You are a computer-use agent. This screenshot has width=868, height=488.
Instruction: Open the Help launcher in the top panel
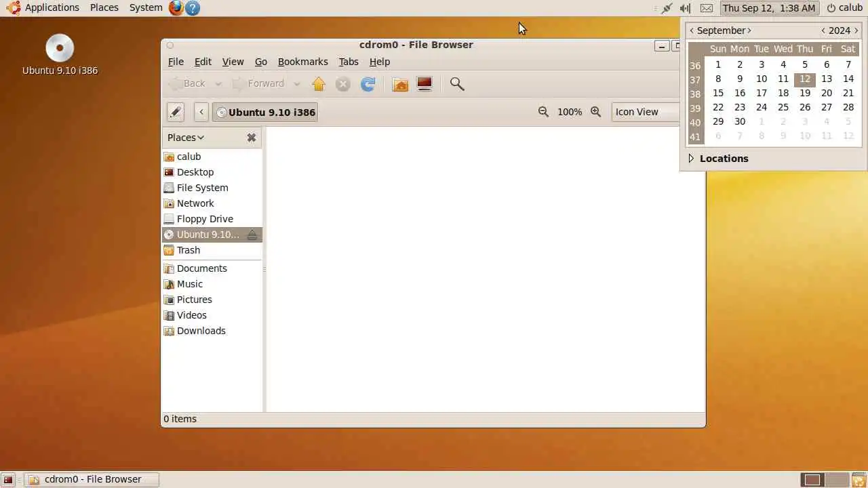pos(193,8)
